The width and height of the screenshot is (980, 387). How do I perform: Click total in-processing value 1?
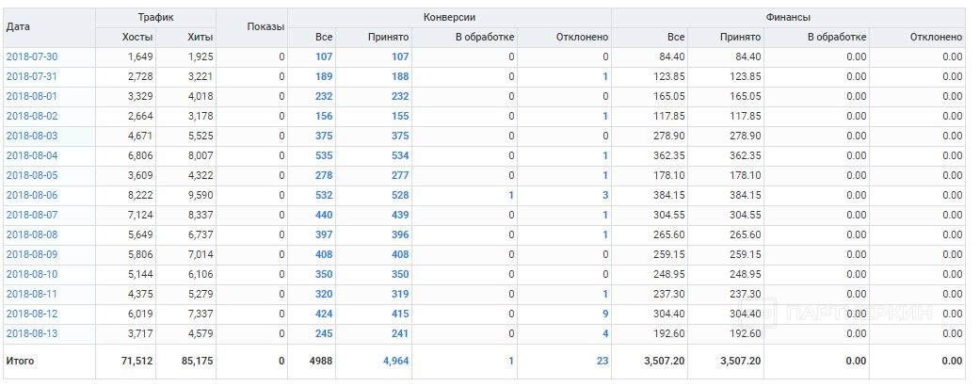tap(511, 361)
